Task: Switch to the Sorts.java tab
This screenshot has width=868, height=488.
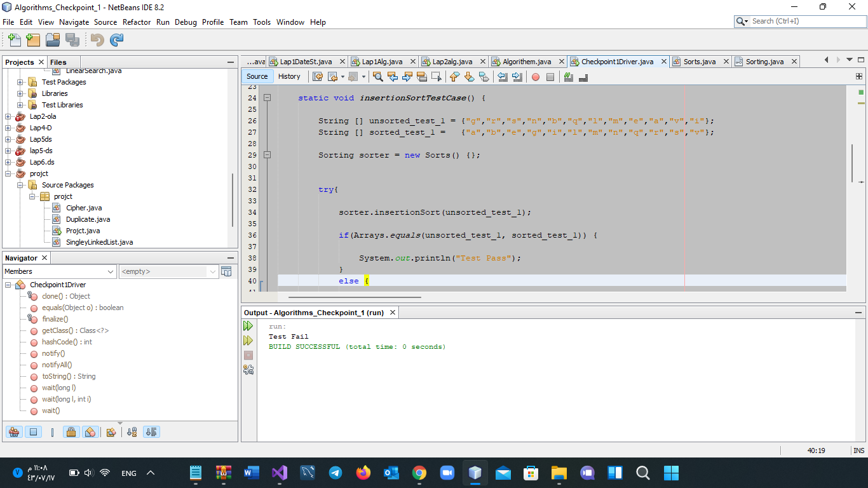Action: (699, 62)
